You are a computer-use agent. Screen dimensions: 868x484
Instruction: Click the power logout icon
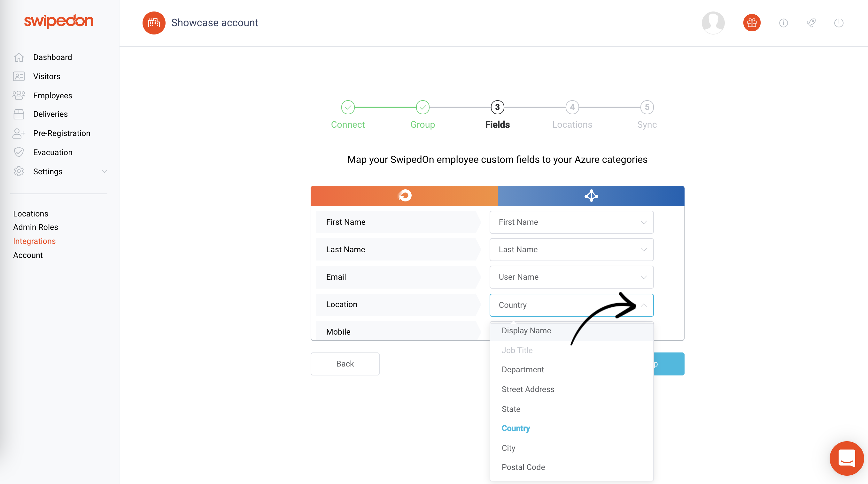click(839, 23)
